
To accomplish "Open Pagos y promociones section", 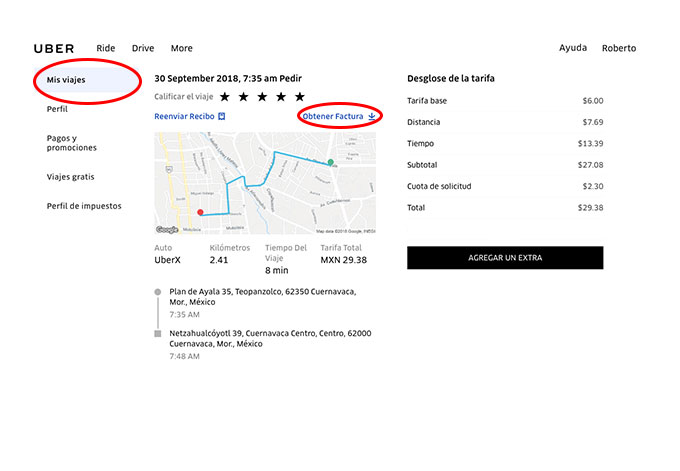I will 72,143.
